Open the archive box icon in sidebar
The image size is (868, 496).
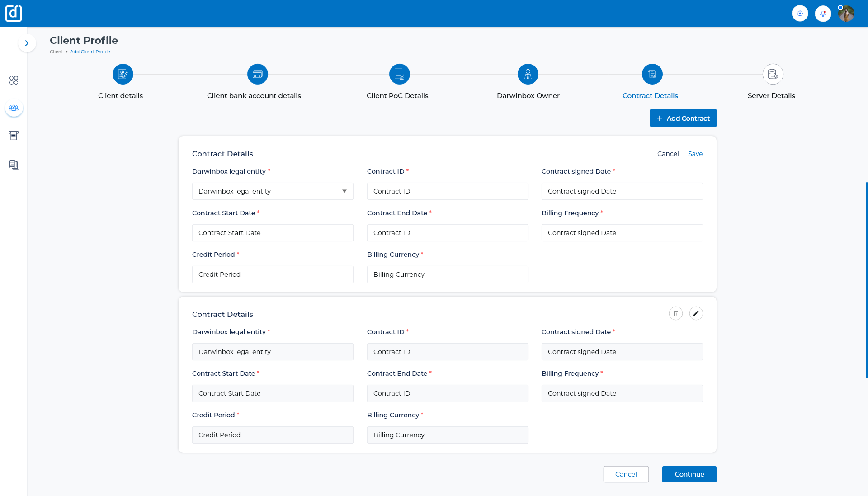click(14, 136)
